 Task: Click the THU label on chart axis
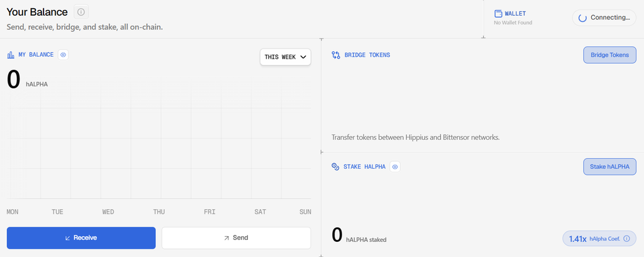(x=159, y=212)
